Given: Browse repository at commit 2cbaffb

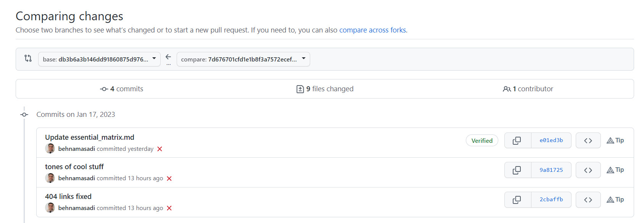Looking at the screenshot, I should point(588,200).
